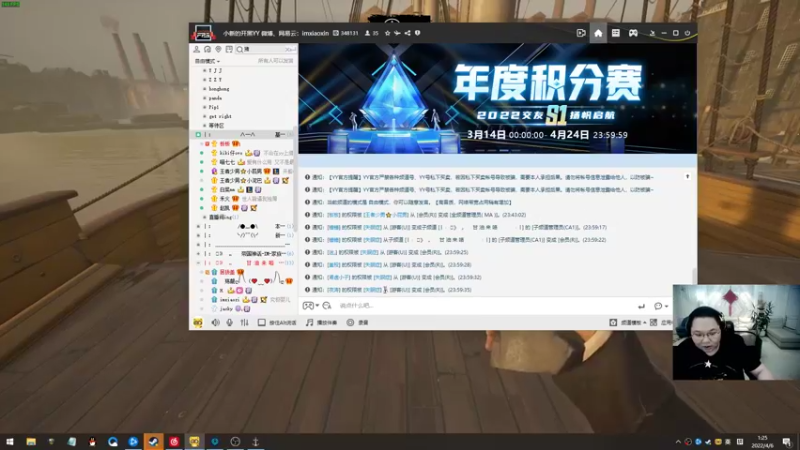Open audio mixer sliders icon
Image resolution: width=800 pixels, height=450 pixels.
coord(244,322)
